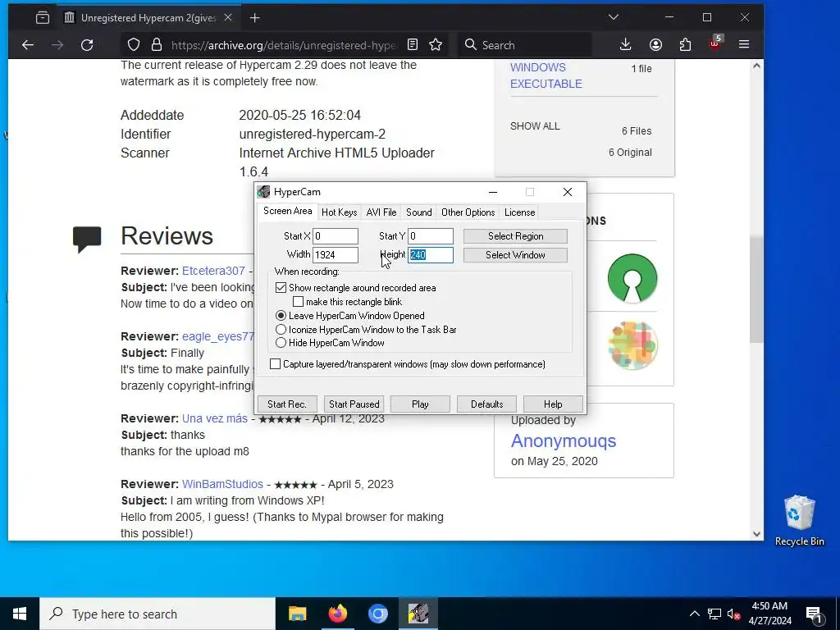Open Recycle Bin on the desktop
The image size is (840, 630).
pyautogui.click(x=799, y=521)
